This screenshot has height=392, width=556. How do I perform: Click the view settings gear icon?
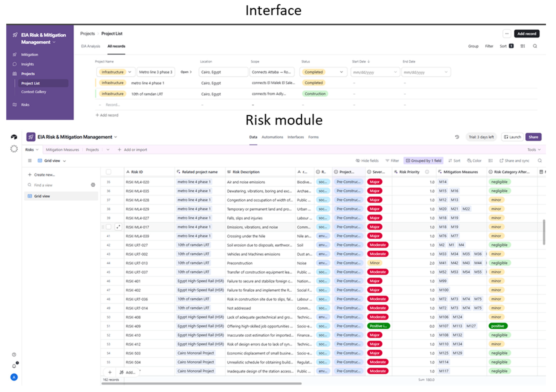[93, 185]
